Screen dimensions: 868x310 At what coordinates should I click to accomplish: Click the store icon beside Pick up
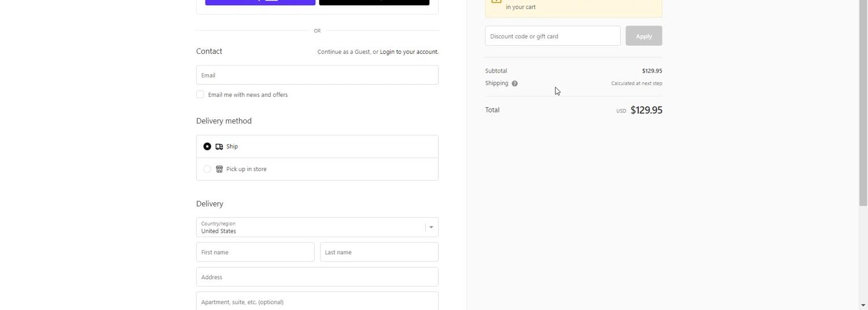click(219, 169)
